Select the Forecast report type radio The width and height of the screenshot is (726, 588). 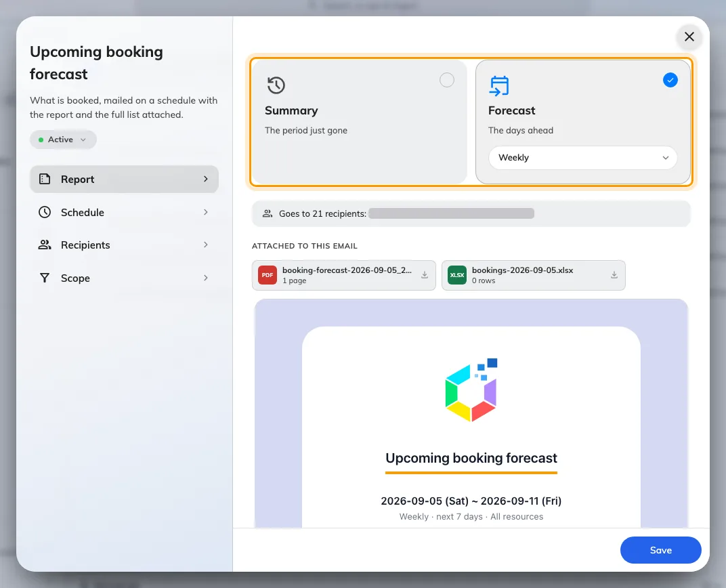pyautogui.click(x=670, y=80)
